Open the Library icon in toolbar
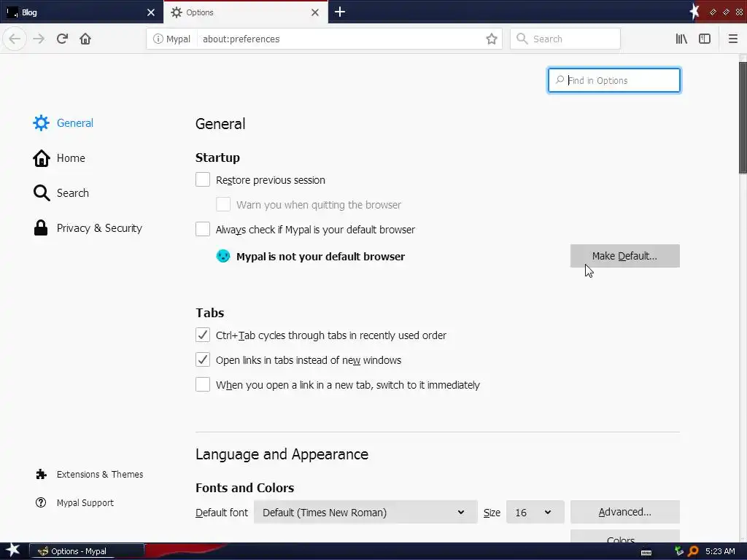This screenshot has height=560, width=747. [681, 39]
